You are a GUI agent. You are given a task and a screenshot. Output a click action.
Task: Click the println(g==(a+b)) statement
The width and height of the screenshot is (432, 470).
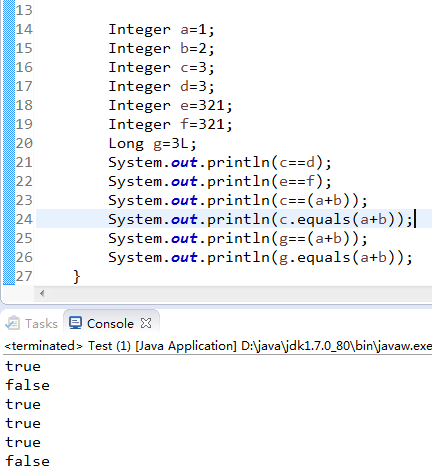click(238, 239)
